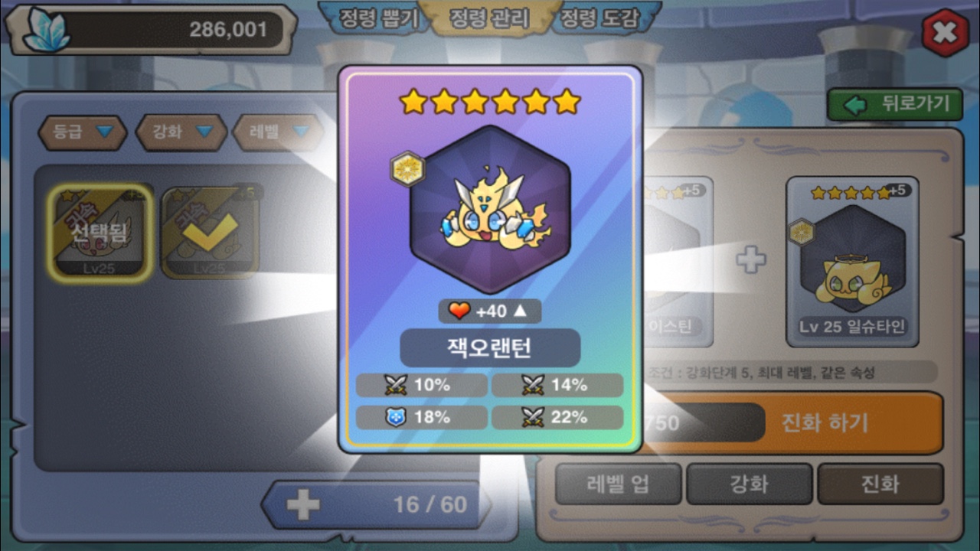Tap the heart +40 stat icon
The width and height of the screenshot is (980, 551).
point(459,311)
